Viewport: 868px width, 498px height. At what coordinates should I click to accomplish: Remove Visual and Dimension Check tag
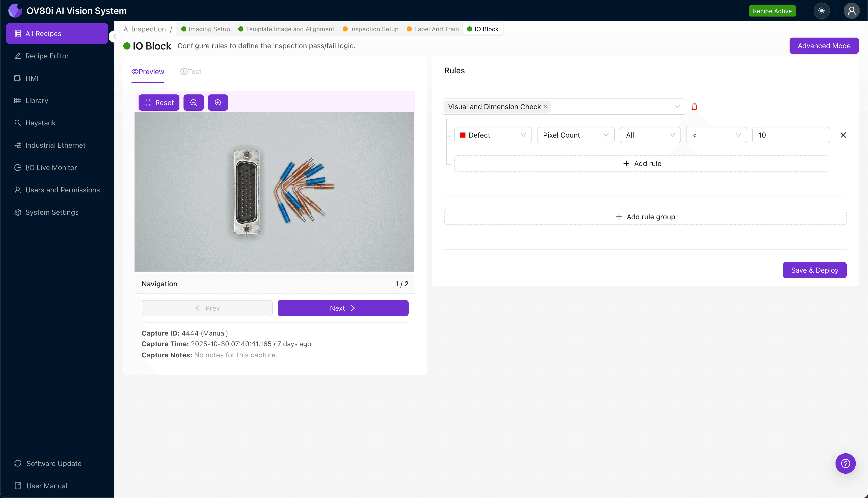(x=546, y=107)
